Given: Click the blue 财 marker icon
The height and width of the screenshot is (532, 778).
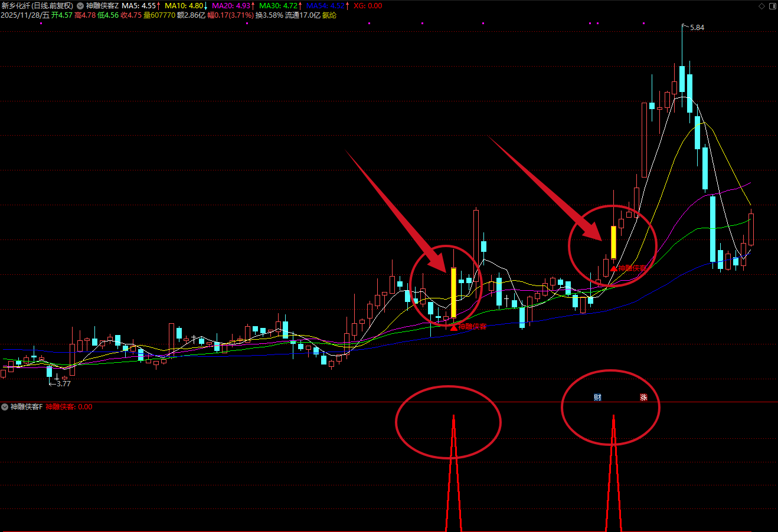Looking at the screenshot, I should pos(597,398).
